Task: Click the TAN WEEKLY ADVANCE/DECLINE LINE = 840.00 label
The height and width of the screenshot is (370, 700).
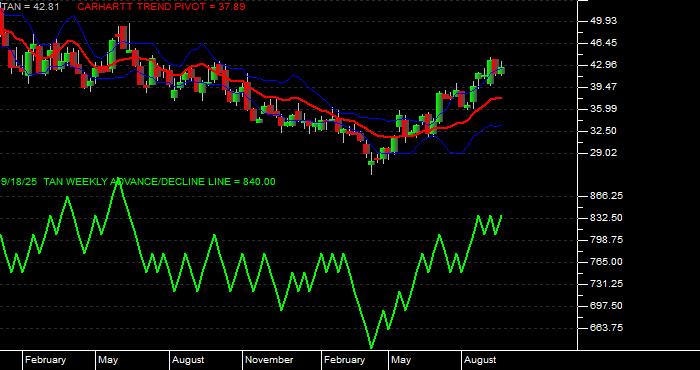Action: click(x=159, y=182)
